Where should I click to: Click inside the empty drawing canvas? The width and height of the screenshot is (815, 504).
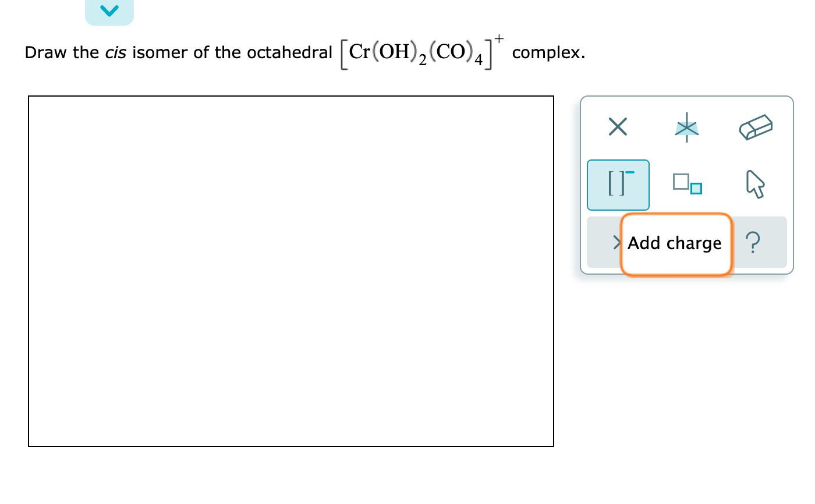(x=291, y=271)
